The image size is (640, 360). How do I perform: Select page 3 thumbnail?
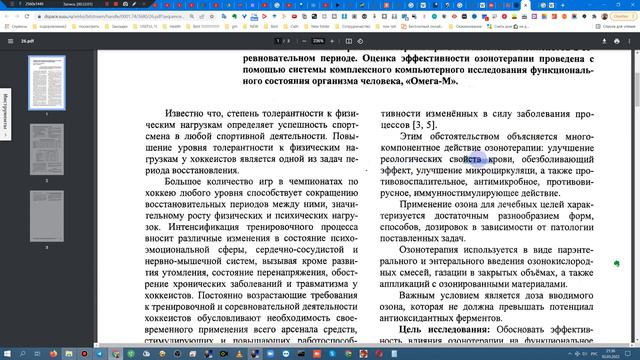tap(47, 216)
